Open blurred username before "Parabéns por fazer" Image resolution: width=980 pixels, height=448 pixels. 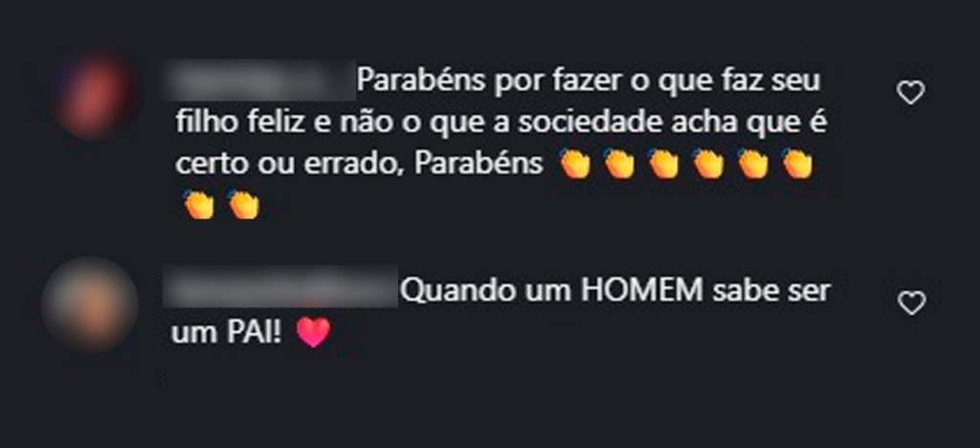[257, 80]
